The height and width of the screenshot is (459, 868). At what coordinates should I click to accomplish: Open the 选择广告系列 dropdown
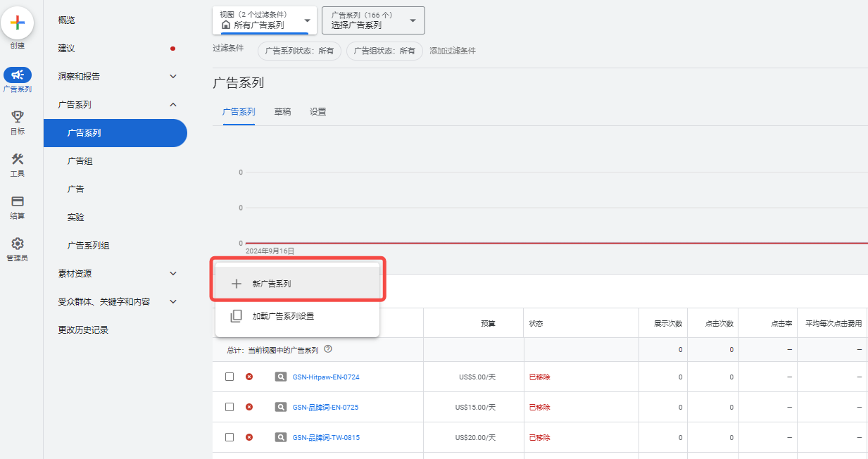coord(373,20)
